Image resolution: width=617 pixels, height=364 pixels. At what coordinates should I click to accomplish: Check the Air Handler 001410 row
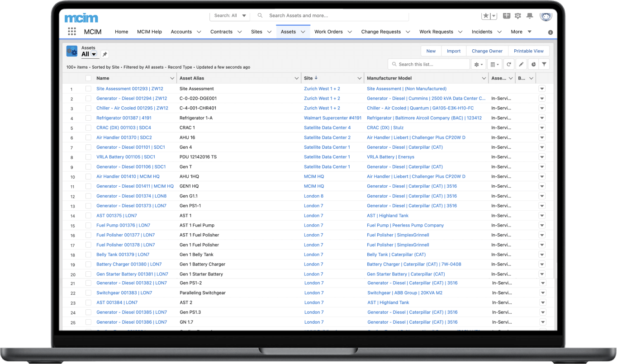88,176
